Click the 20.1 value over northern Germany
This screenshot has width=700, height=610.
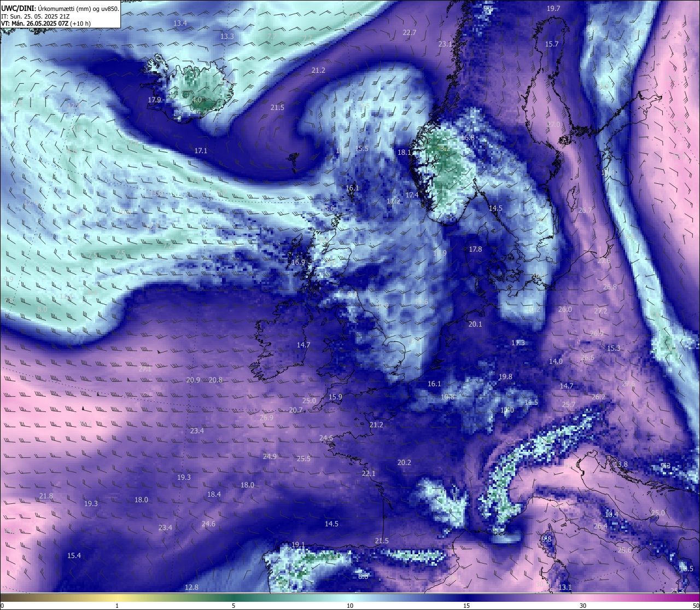pos(475,324)
